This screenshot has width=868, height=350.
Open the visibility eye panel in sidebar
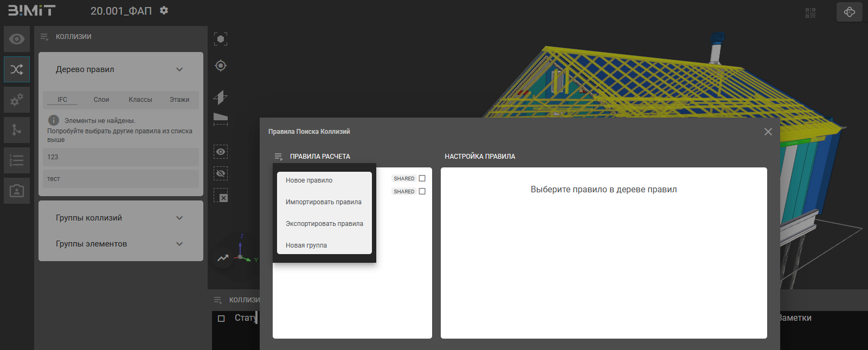point(17,39)
